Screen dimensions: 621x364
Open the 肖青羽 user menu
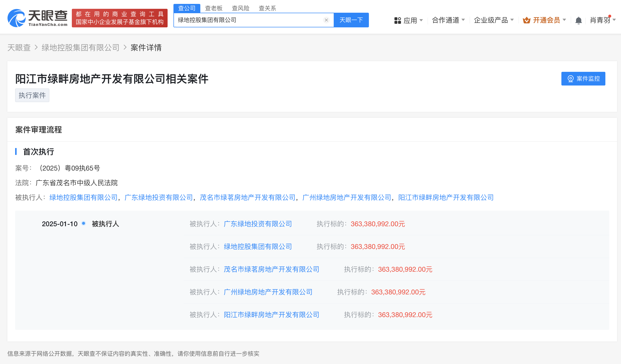pos(602,20)
